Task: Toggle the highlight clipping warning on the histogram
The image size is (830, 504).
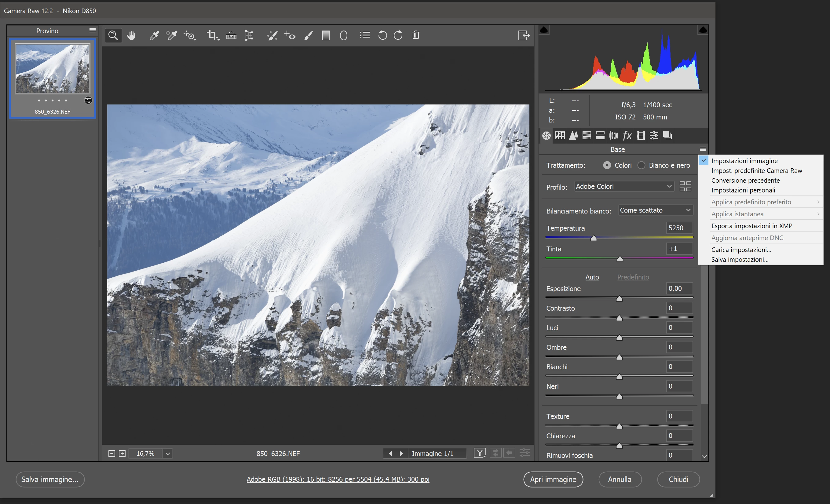Action: 703,30
